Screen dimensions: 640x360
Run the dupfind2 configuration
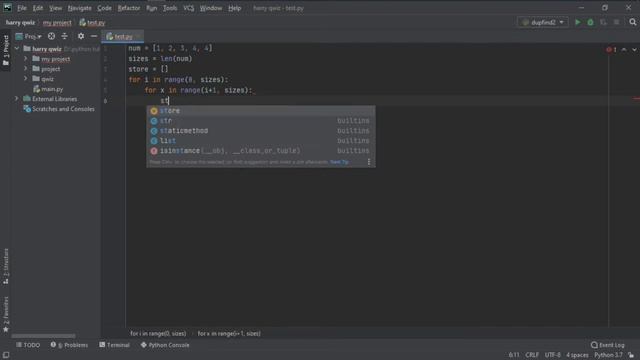point(578,22)
